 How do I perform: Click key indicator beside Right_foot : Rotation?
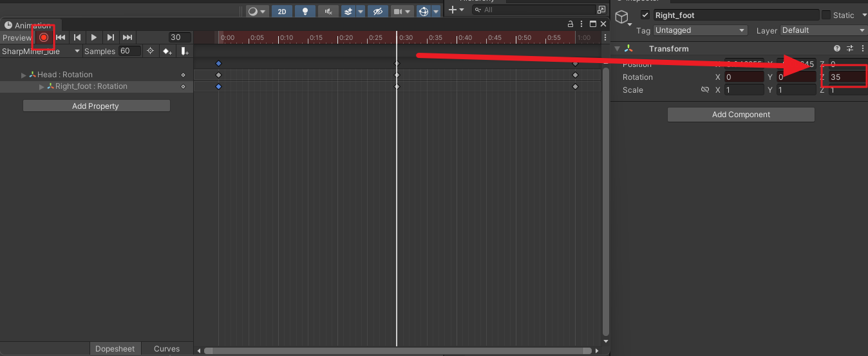tap(183, 86)
